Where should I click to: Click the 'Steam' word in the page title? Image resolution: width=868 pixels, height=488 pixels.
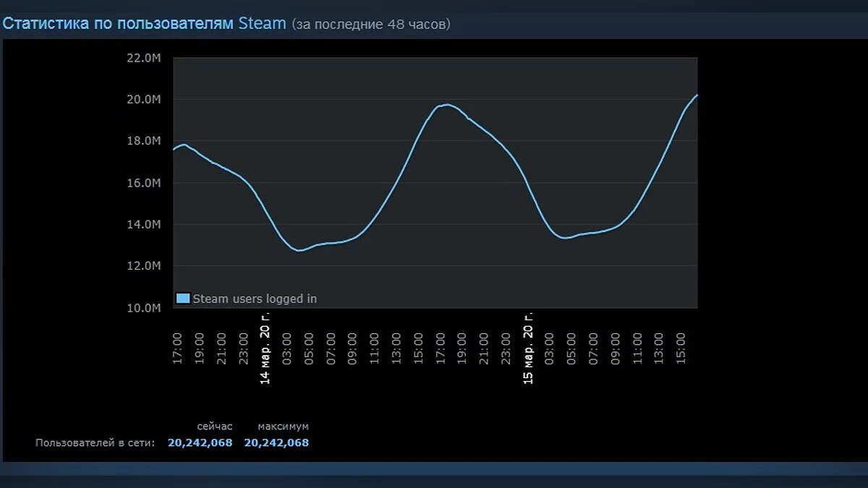point(263,23)
